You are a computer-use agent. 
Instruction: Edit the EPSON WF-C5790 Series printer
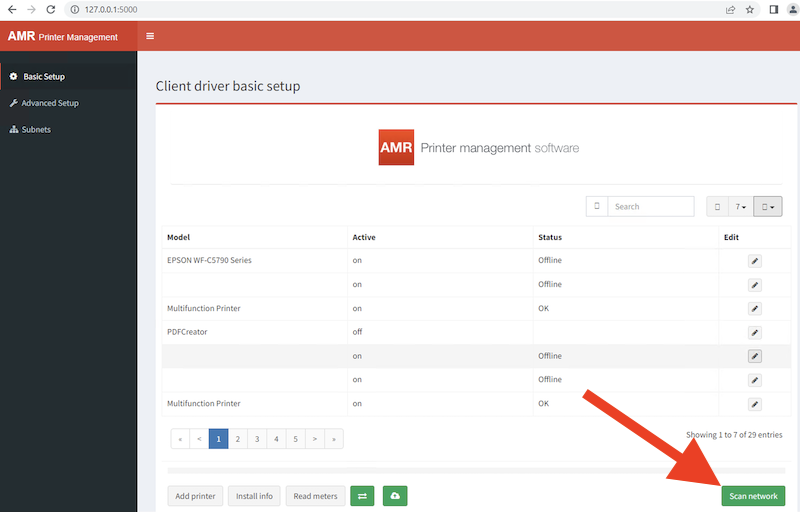755,261
